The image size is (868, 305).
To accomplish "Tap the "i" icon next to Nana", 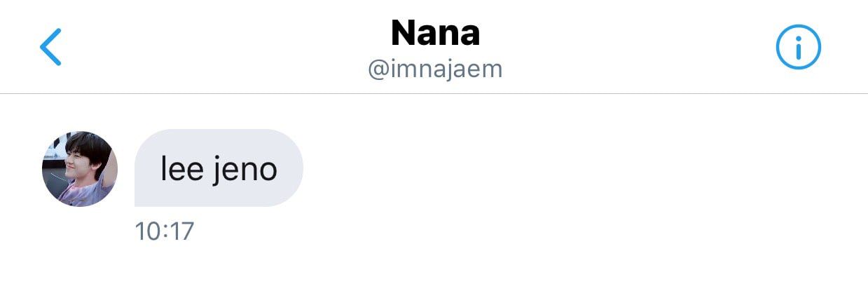I will pos(798,47).
